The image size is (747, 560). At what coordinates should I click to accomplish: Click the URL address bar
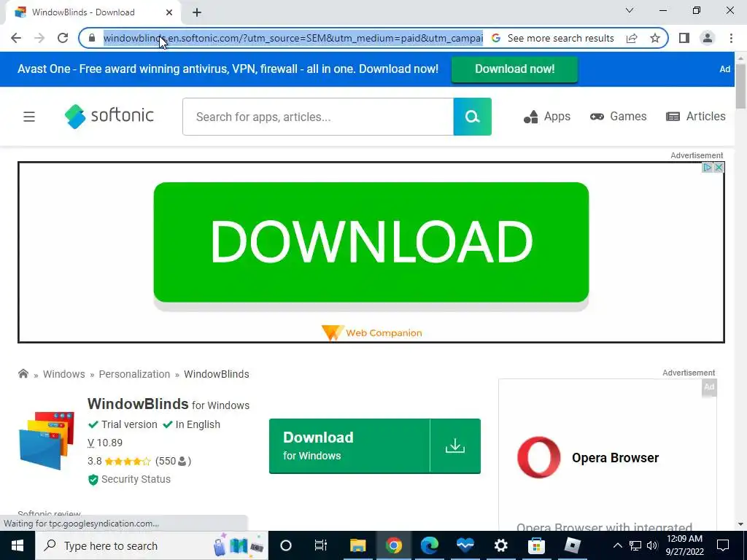tap(293, 38)
